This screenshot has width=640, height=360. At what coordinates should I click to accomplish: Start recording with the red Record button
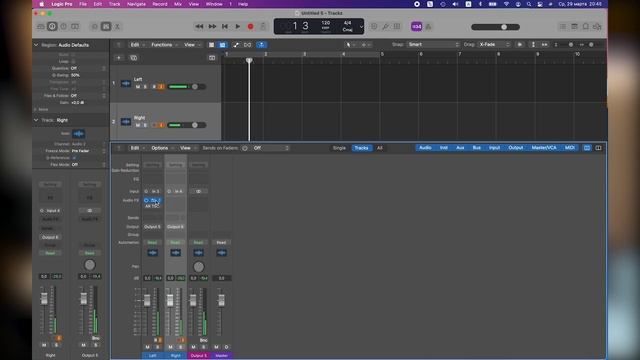250,27
